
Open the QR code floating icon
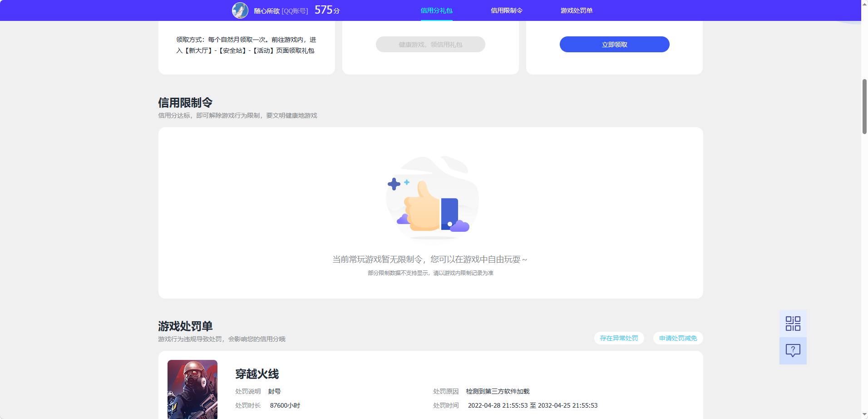tap(793, 324)
